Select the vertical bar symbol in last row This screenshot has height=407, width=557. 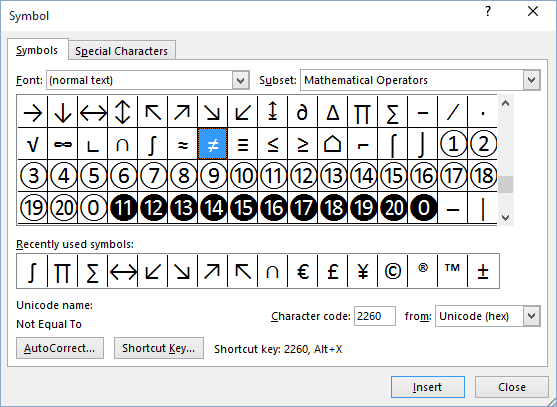[482, 207]
